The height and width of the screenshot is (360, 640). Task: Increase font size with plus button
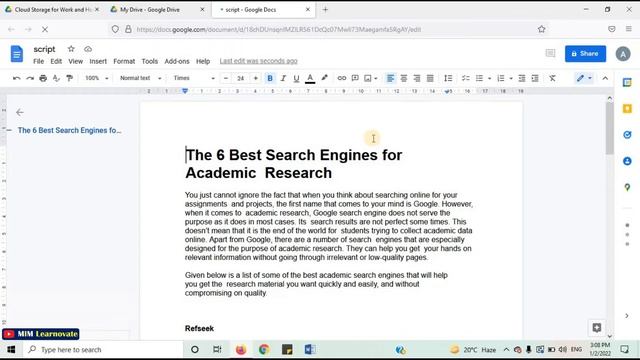256,78
